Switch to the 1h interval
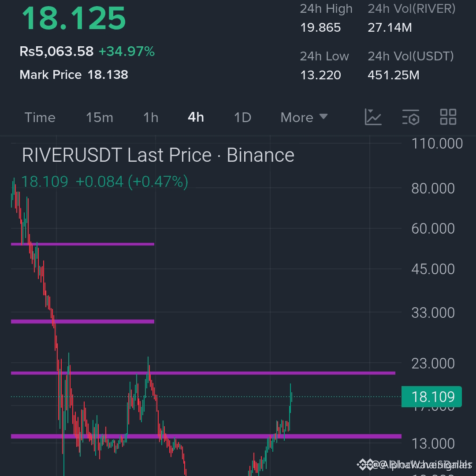 (151, 118)
